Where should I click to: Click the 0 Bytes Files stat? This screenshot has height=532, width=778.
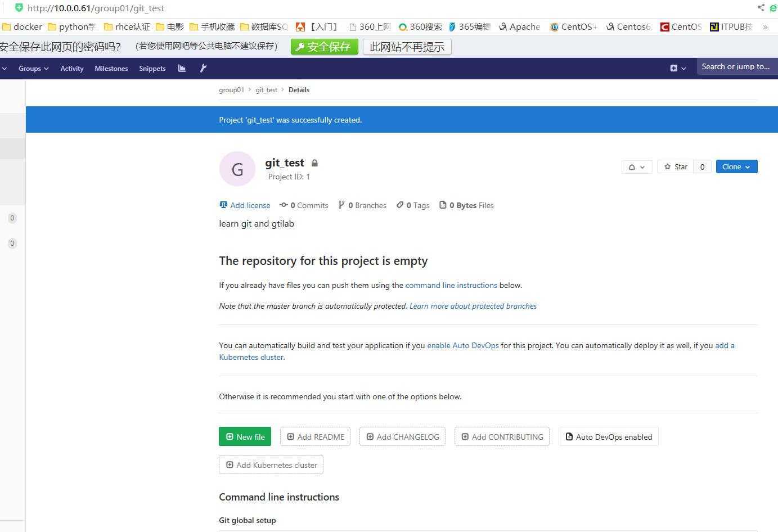[466, 205]
